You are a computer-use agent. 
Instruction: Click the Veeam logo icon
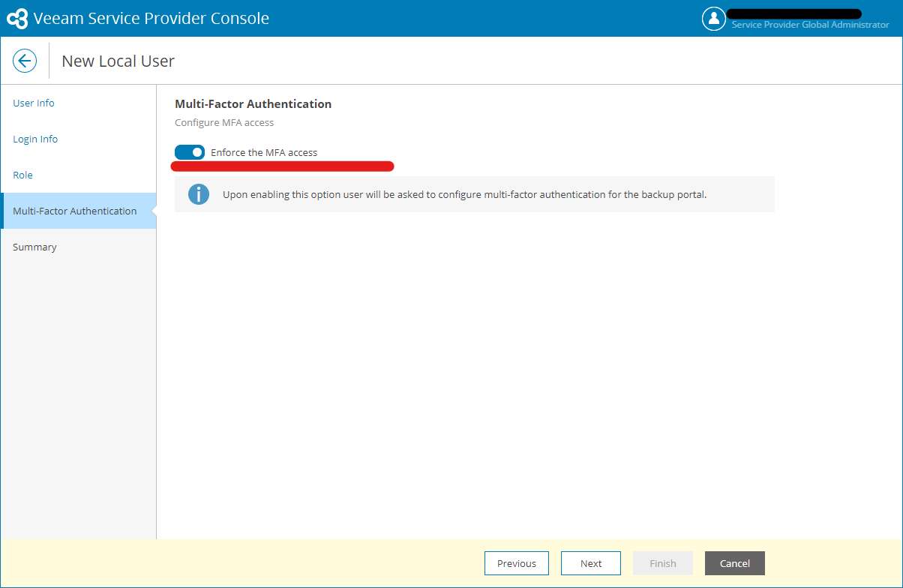pyautogui.click(x=17, y=19)
